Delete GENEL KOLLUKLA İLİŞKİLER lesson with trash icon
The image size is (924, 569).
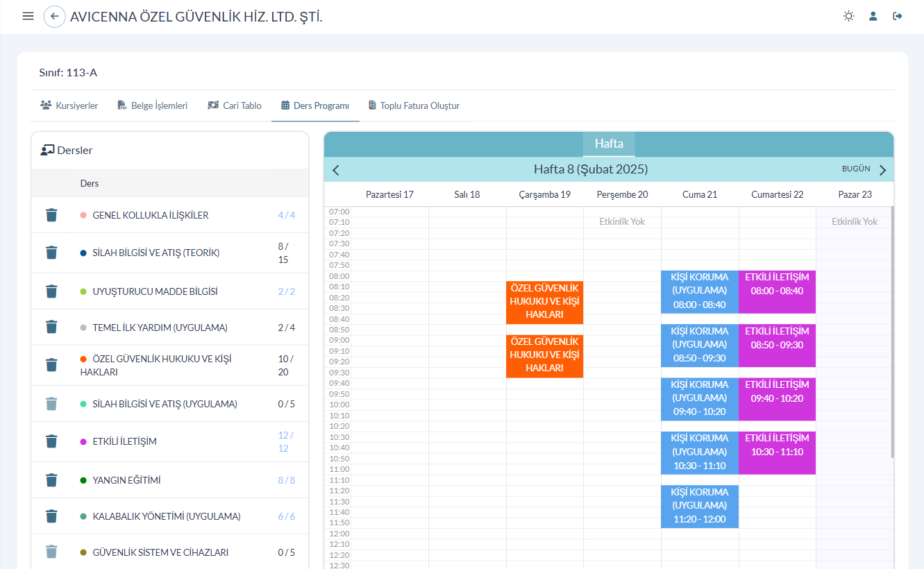tap(51, 215)
